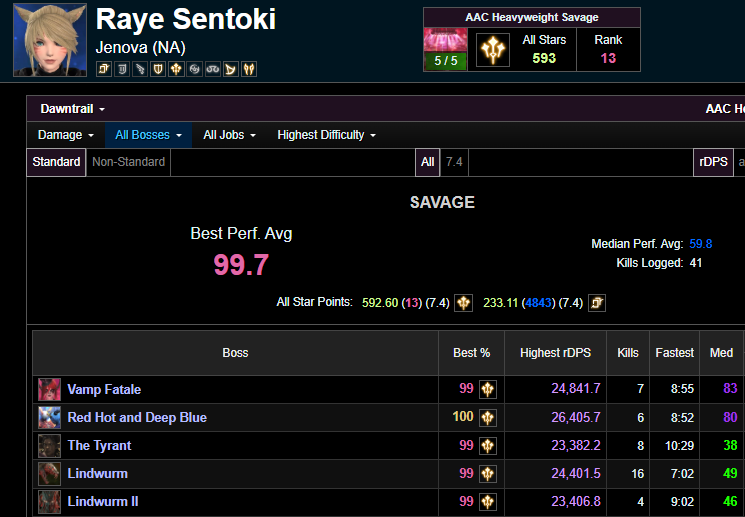Click the Vamp Fatale boss thumbnail
This screenshot has width=745, height=517.
click(49, 389)
